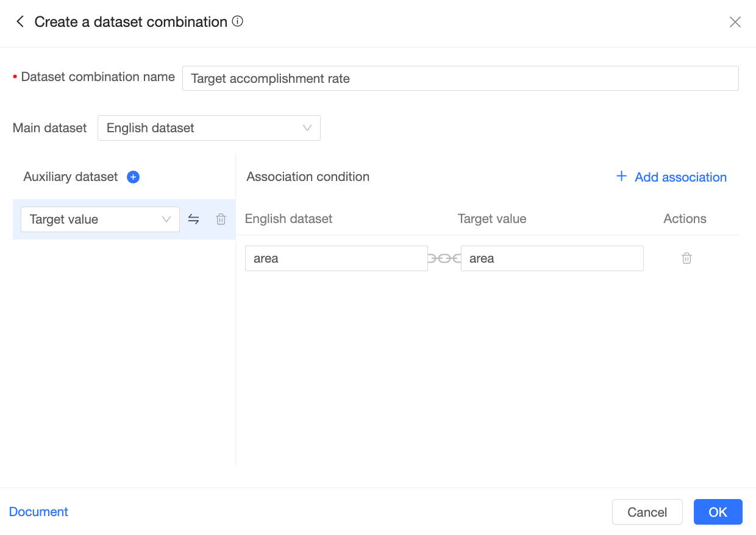
Task: Click the Auxiliary dataset label
Action: pos(71,177)
